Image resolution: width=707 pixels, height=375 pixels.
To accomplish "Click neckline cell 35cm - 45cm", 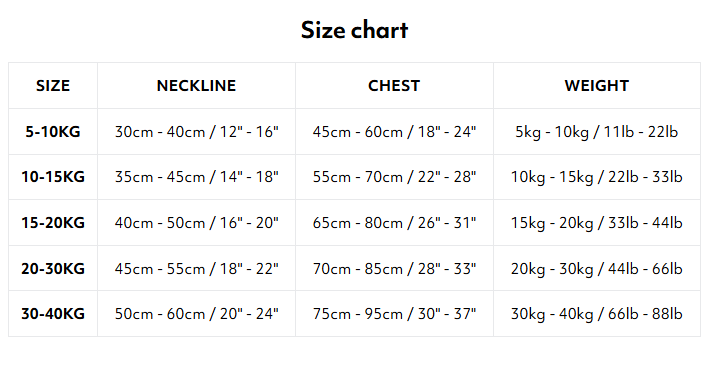I will pos(197,177).
